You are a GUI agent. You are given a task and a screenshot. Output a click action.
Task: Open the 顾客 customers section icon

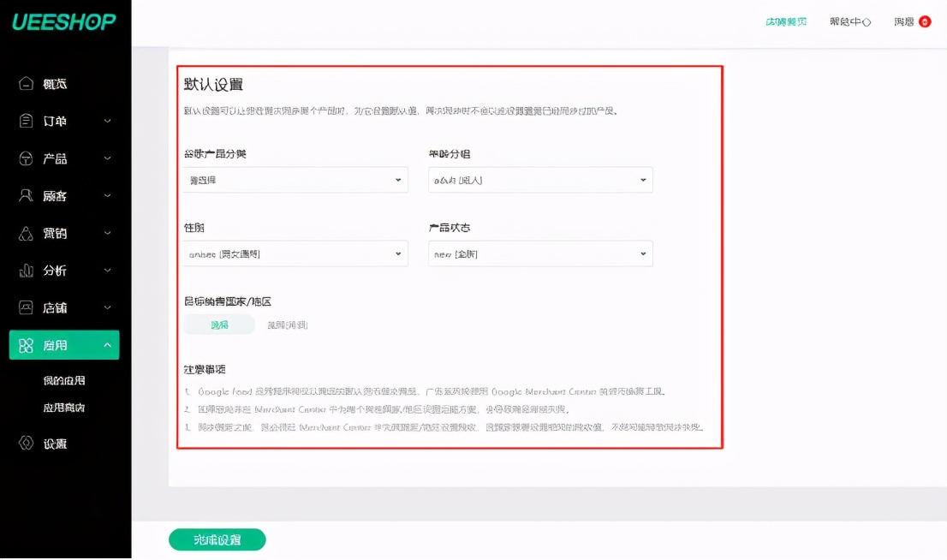[x=26, y=195]
